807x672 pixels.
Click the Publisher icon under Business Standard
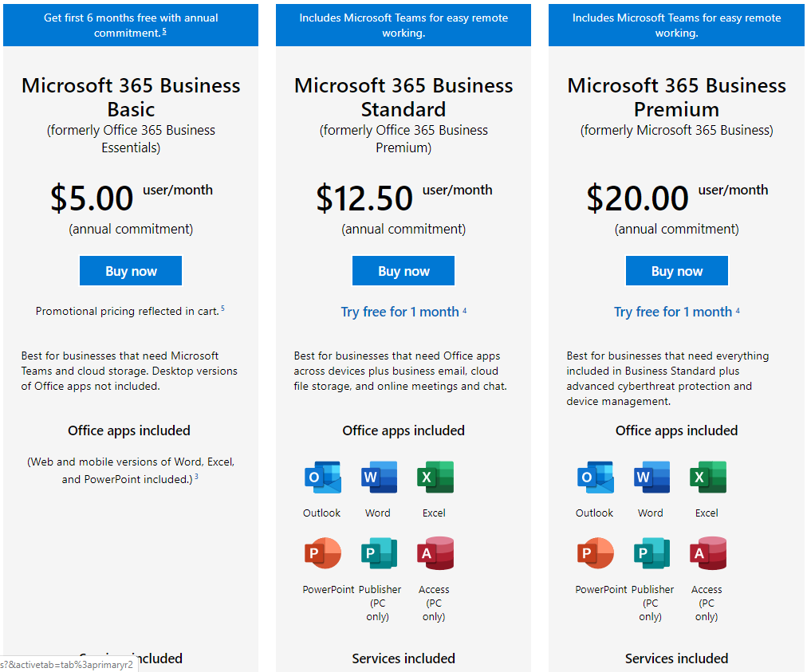coord(380,553)
